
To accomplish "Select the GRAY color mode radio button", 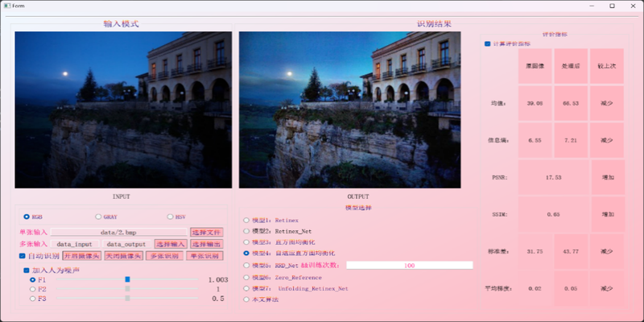I will pos(98,217).
